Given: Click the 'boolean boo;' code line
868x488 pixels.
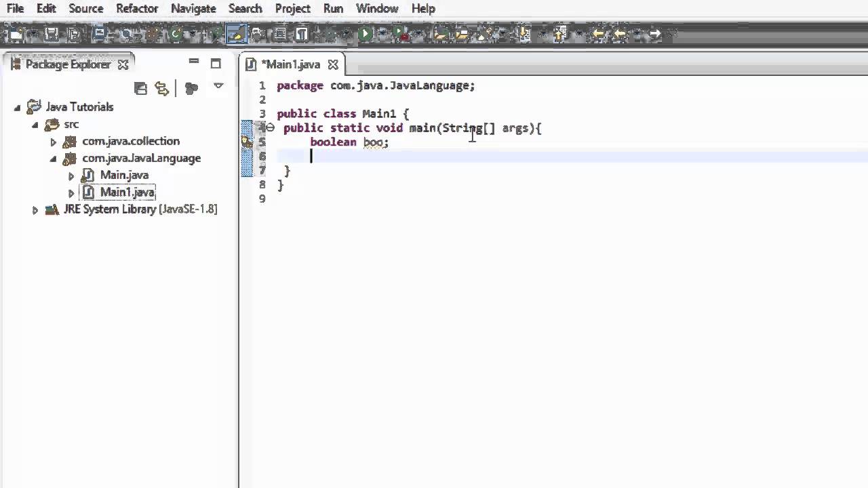Looking at the screenshot, I should pos(349,142).
